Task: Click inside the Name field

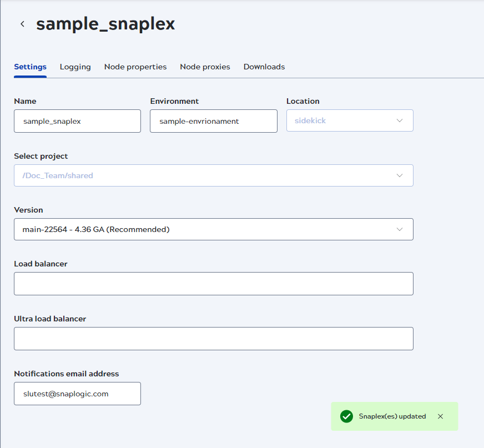Action: tap(77, 120)
